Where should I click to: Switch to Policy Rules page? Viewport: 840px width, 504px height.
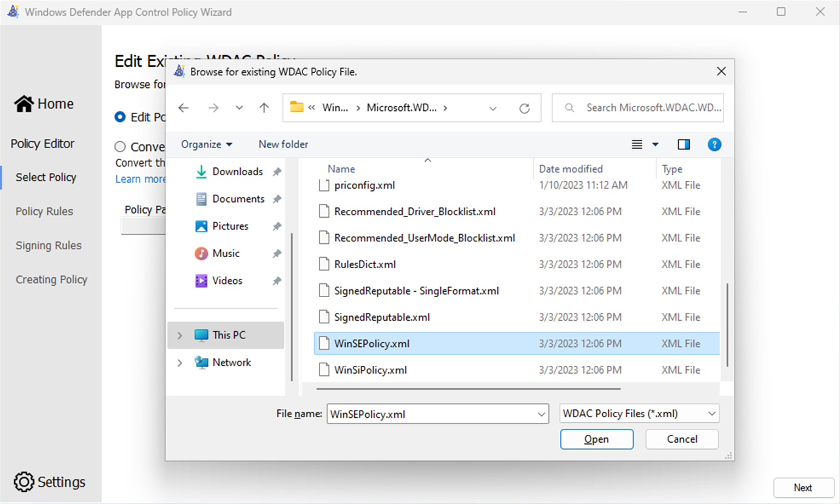44,212
